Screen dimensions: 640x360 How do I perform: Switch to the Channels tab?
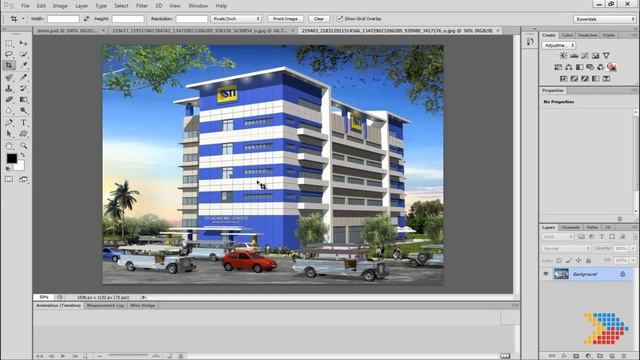click(x=570, y=227)
